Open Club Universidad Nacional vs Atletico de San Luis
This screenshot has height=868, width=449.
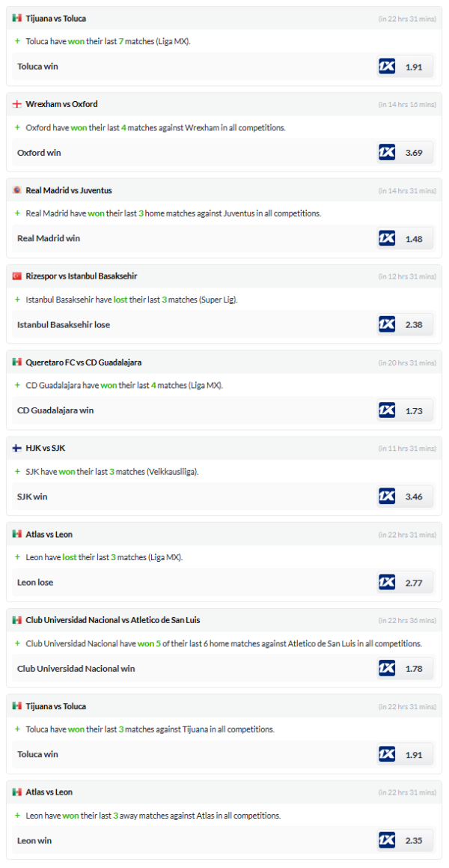point(112,620)
